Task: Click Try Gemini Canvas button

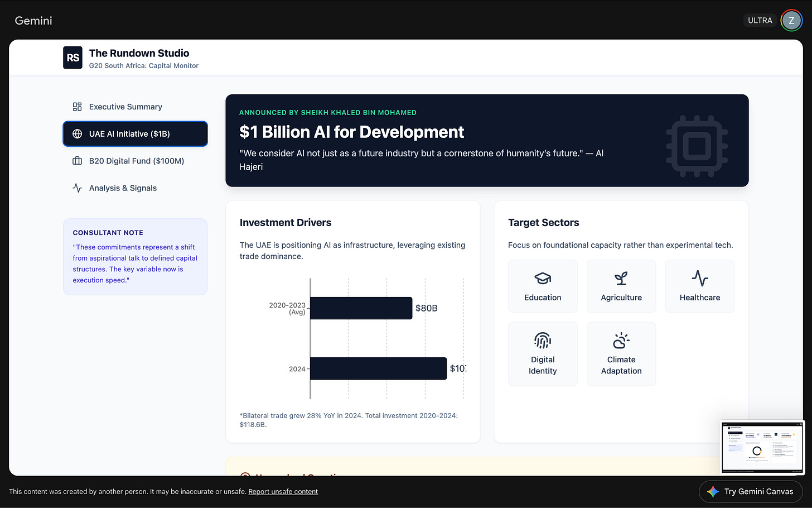Action: 751,491
